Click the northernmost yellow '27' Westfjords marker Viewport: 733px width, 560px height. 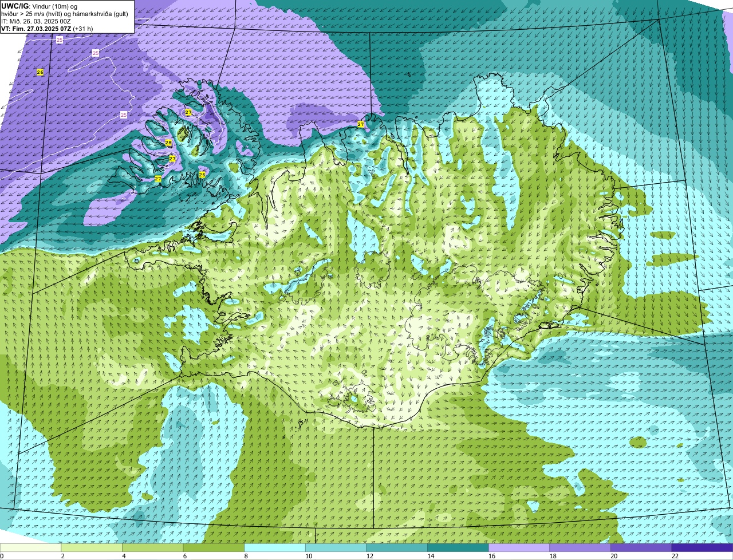point(188,112)
